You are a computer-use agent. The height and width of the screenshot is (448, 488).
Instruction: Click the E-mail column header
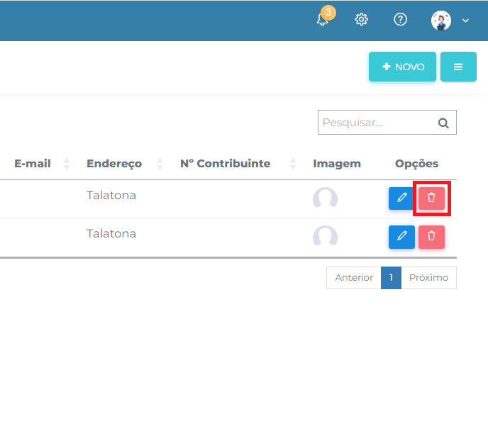point(33,163)
